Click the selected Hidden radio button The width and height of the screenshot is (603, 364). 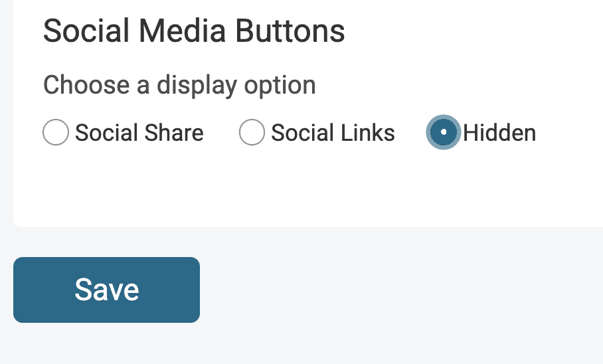pyautogui.click(x=444, y=132)
